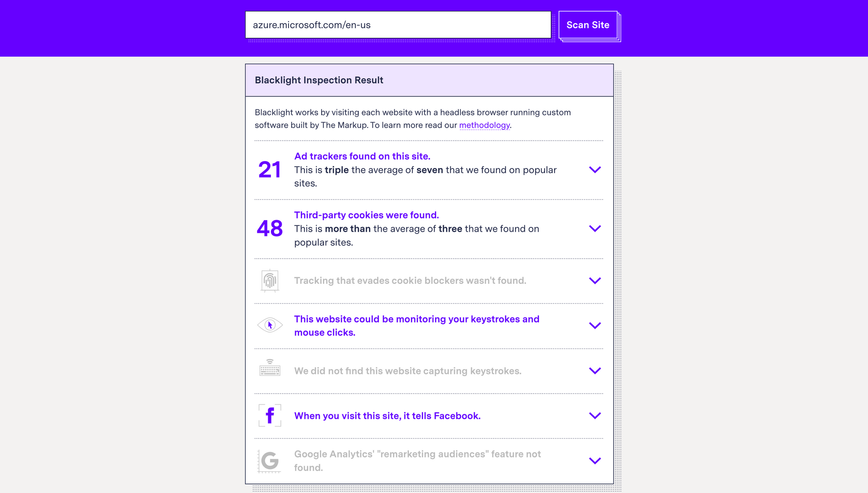The width and height of the screenshot is (868, 493).
Task: Click the website URL input field
Action: click(398, 25)
